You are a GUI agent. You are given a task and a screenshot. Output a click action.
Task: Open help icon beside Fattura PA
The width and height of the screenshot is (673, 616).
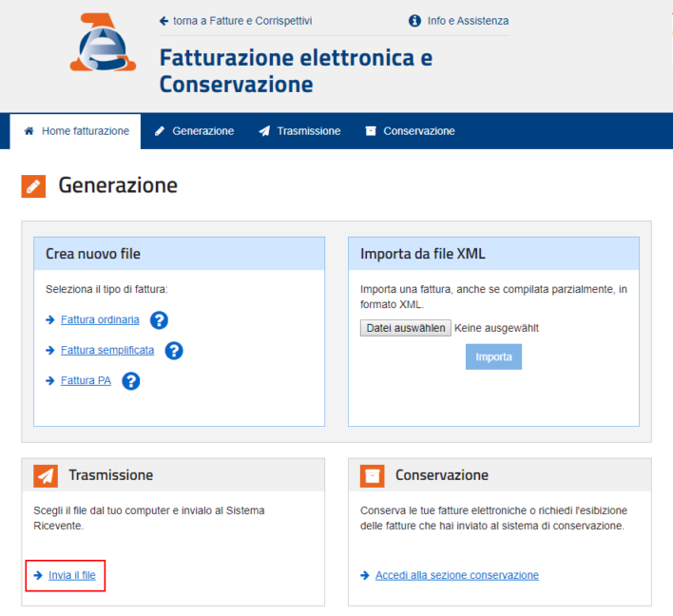pyautogui.click(x=131, y=381)
